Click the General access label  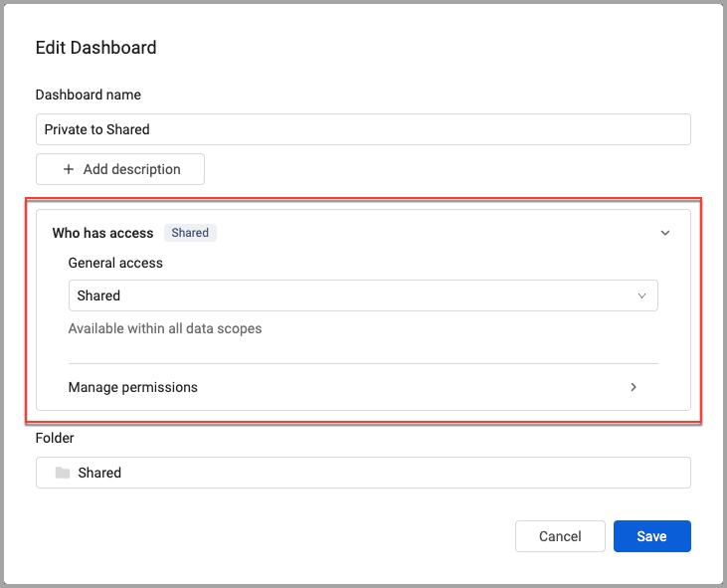pyautogui.click(x=115, y=264)
